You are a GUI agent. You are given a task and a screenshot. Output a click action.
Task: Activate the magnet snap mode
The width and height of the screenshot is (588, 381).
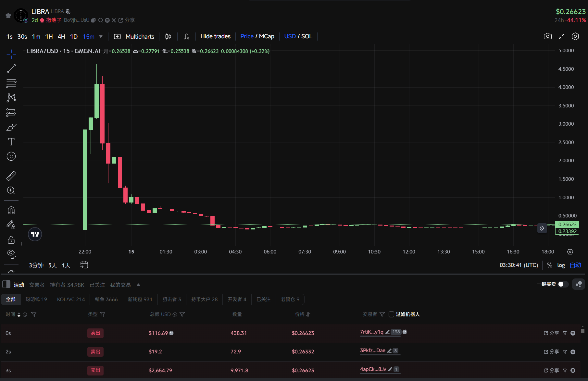click(11, 211)
